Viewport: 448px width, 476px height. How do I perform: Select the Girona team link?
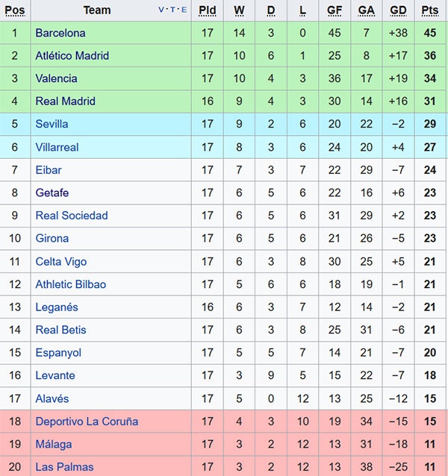(52, 238)
